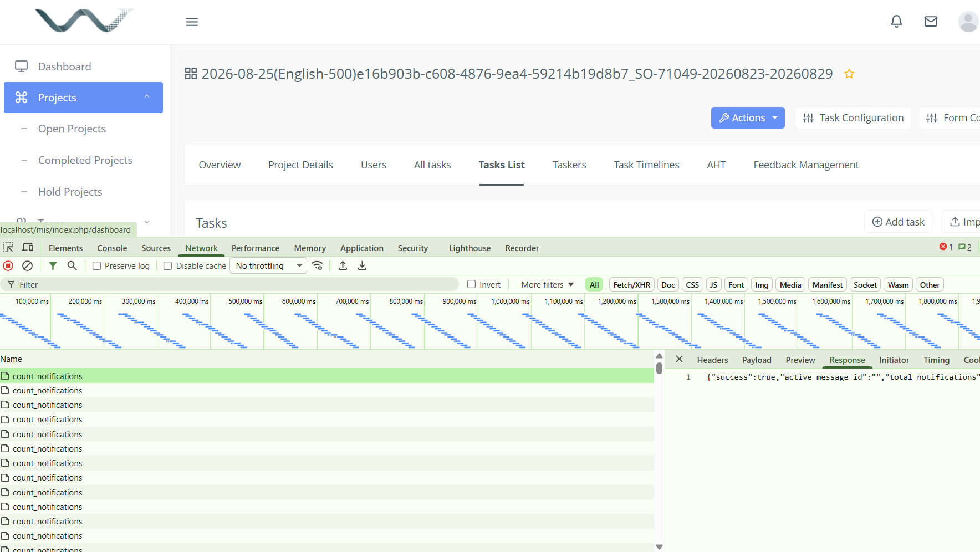Expand the More filters dropdown
Image resolution: width=980 pixels, height=552 pixels.
coord(547,284)
